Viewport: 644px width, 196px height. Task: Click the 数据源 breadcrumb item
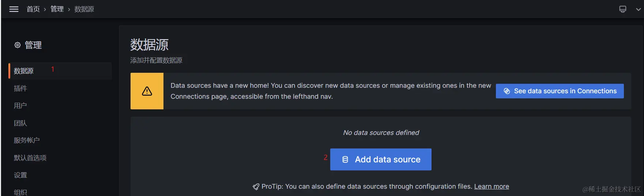[x=84, y=9]
